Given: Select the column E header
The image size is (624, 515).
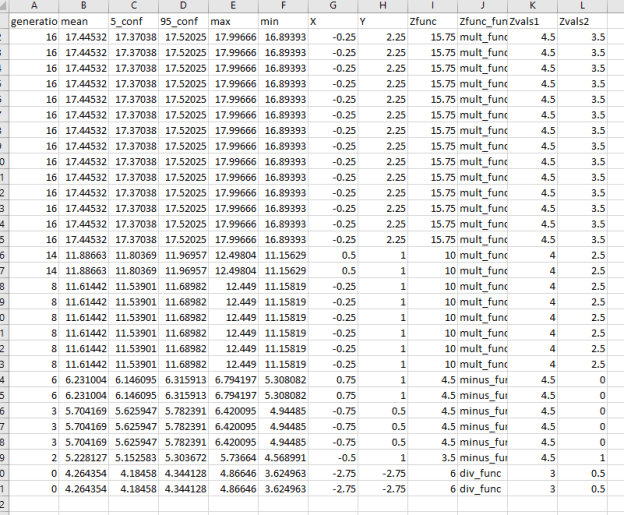Looking at the screenshot, I should (232, 6).
